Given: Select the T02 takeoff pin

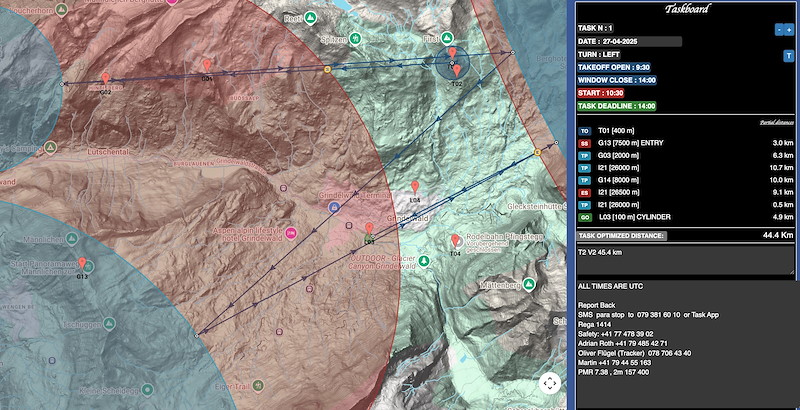Looking at the screenshot, I should 457,70.
